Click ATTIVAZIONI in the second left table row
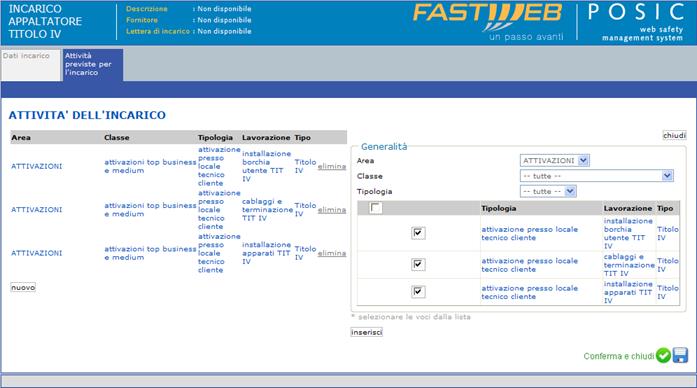The width and height of the screenshot is (697, 388). (36, 210)
